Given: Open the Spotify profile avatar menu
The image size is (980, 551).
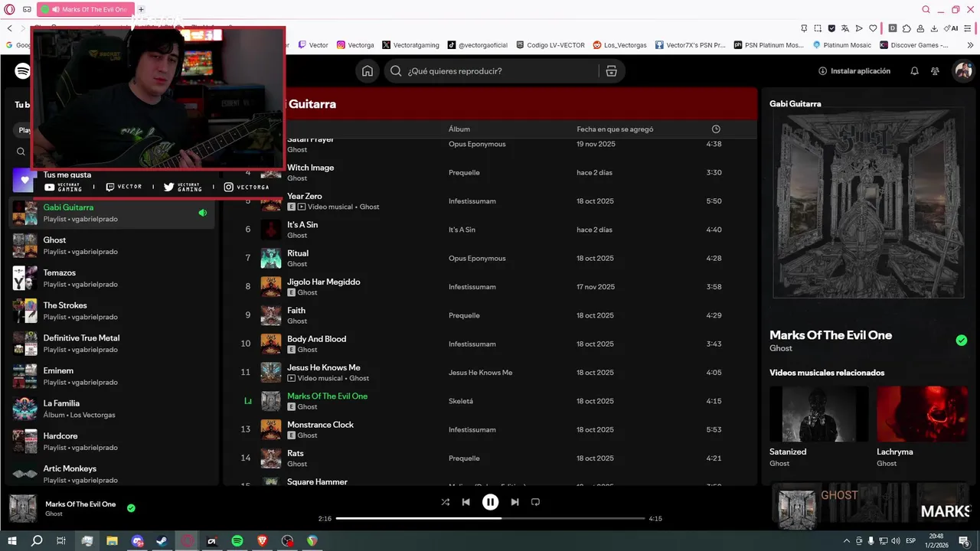Looking at the screenshot, I should (x=962, y=71).
